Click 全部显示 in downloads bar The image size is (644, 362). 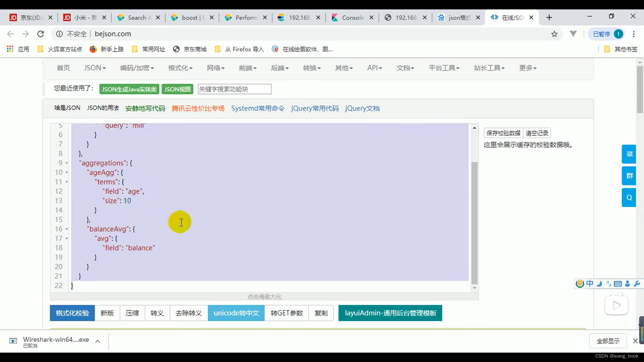[x=608, y=341]
